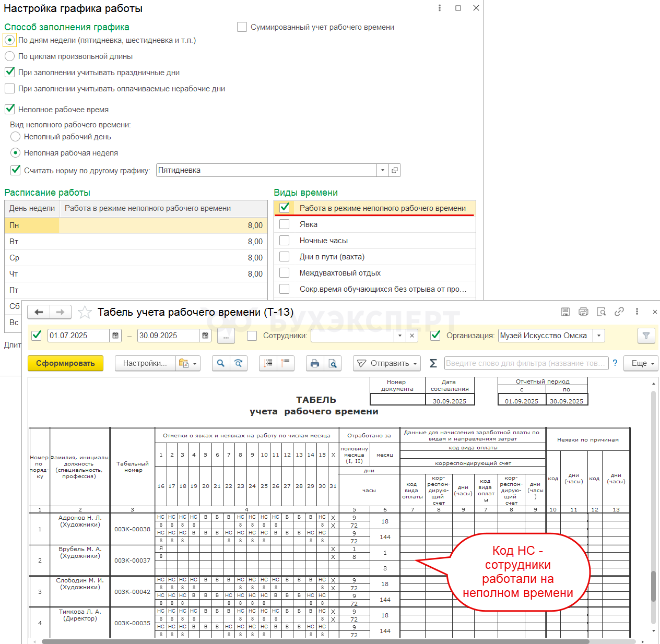Click the sum sigma icon
Image resolution: width=660 pixels, height=644 pixels.
click(433, 363)
